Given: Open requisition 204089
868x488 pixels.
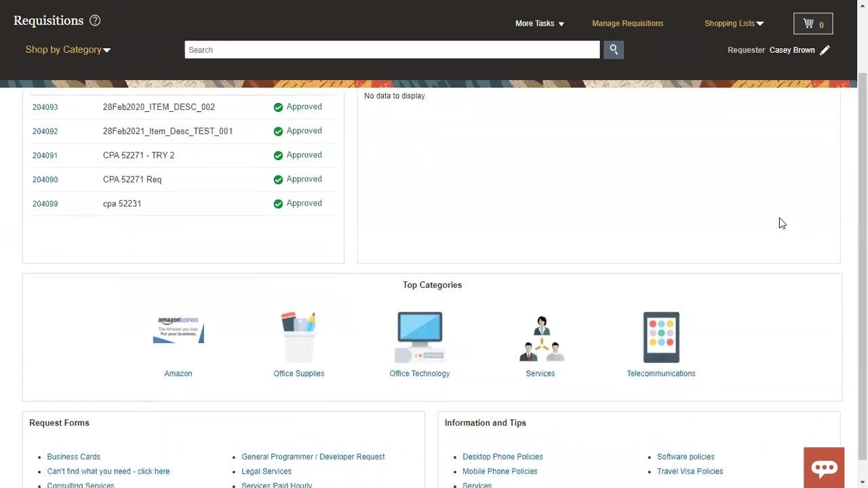Looking at the screenshot, I should pos(45,204).
